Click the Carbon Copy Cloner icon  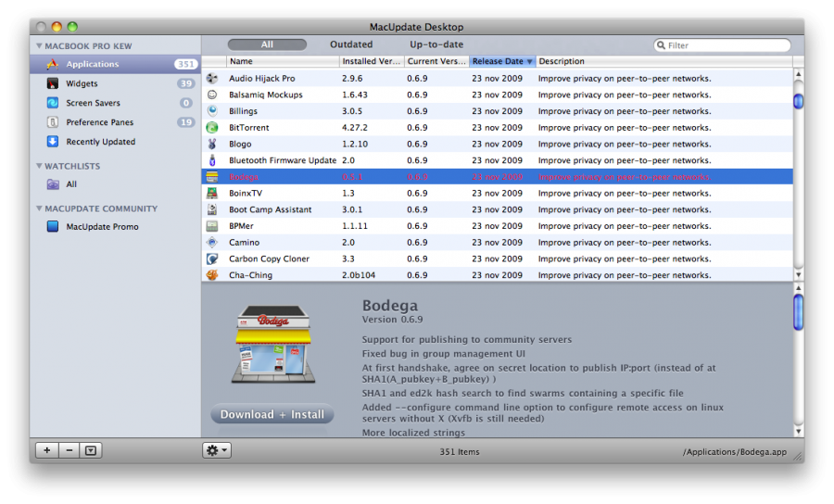click(212, 258)
